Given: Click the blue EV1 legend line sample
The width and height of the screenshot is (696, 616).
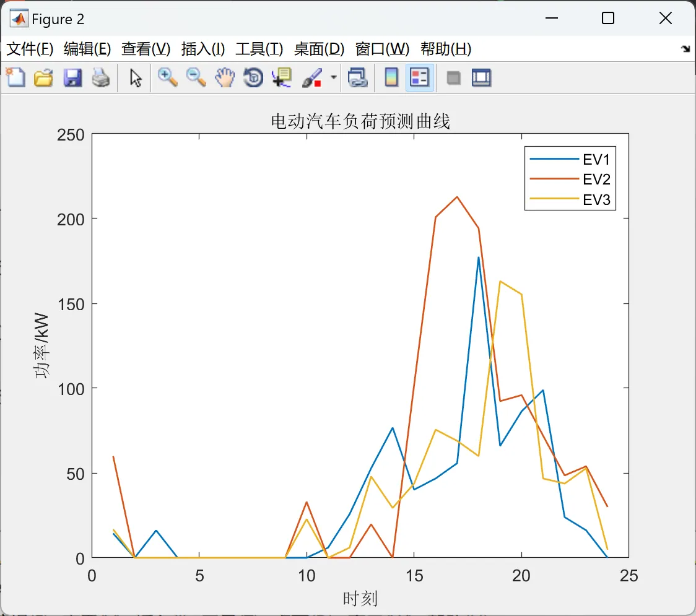Looking at the screenshot, I should (554, 159).
